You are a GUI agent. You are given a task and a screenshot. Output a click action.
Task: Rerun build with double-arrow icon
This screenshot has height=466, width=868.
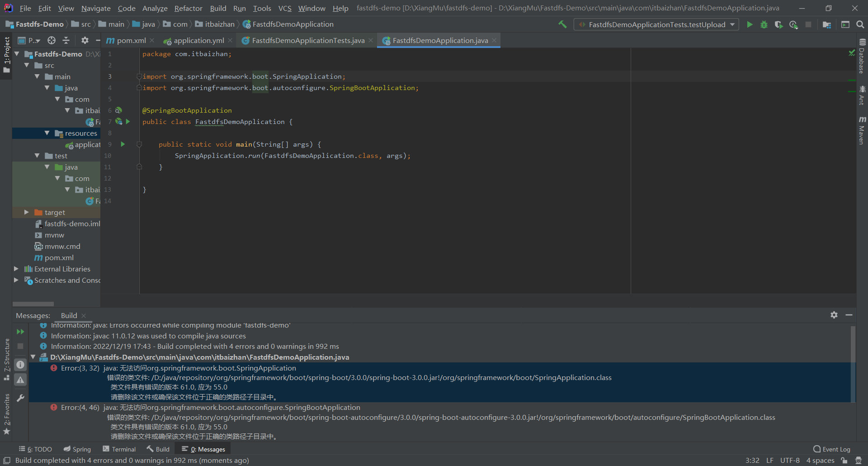tap(20, 332)
